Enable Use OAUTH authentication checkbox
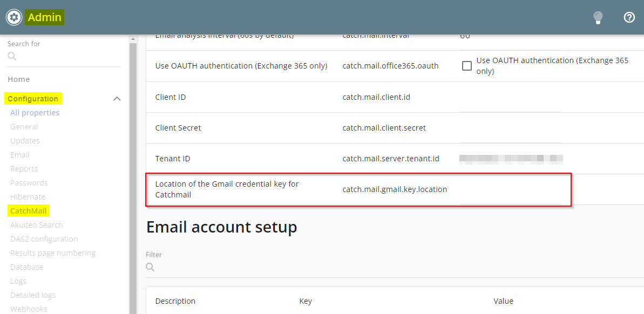This screenshot has width=644, height=314. tap(467, 66)
